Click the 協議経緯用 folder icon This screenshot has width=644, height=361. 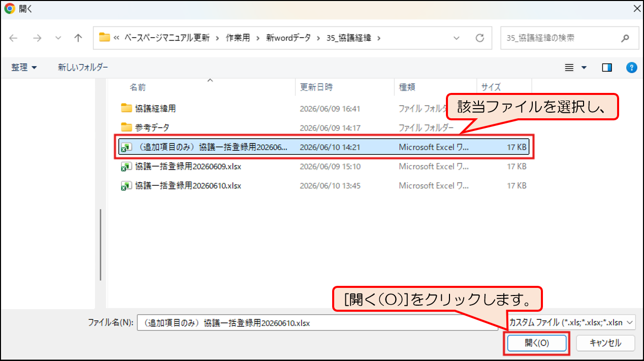click(x=126, y=108)
